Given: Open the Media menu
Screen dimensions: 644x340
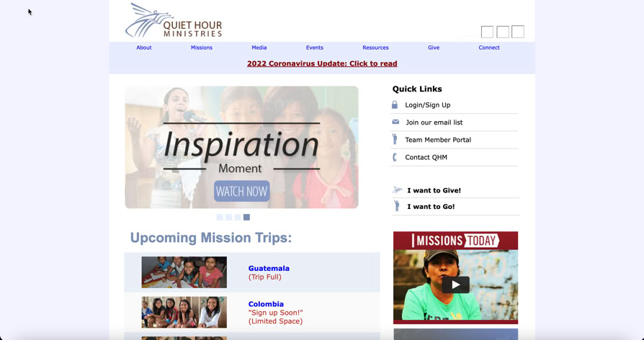Looking at the screenshot, I should (259, 48).
